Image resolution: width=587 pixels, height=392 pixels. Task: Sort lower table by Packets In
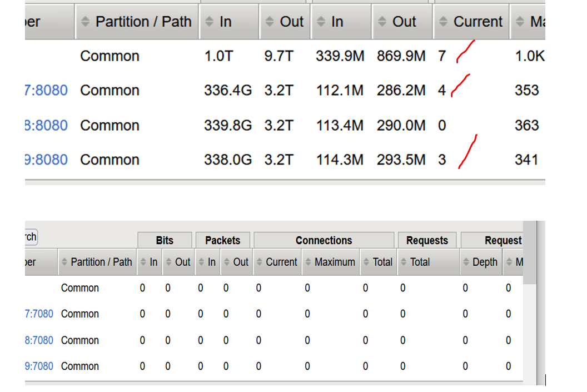point(207,262)
